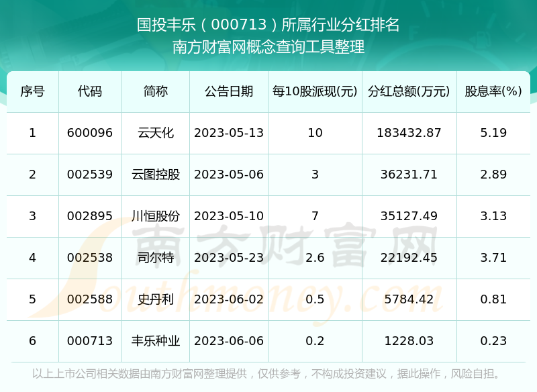
Task: Select stock name 史丹利
Action: tap(156, 299)
